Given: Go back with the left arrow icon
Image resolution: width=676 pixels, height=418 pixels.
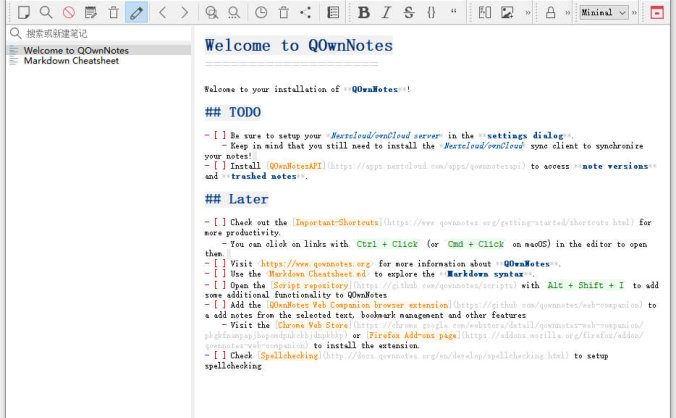Looking at the screenshot, I should [163, 12].
